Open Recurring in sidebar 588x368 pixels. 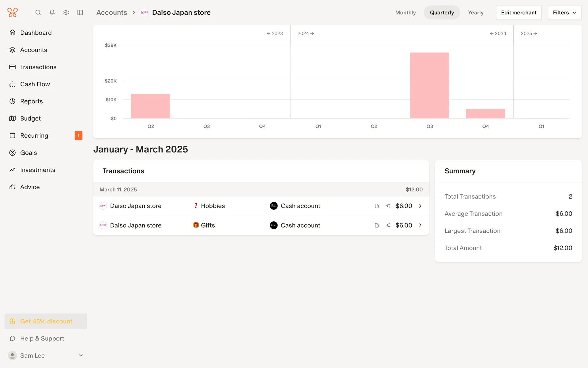pos(34,136)
